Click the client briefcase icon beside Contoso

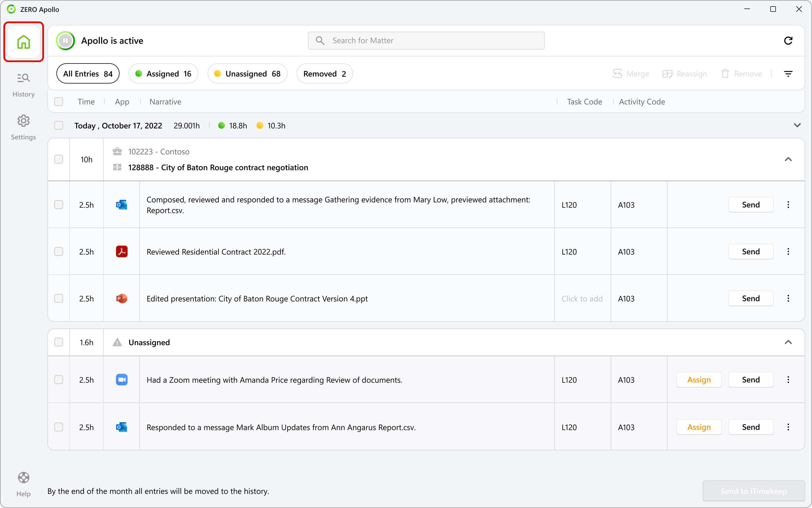point(117,152)
